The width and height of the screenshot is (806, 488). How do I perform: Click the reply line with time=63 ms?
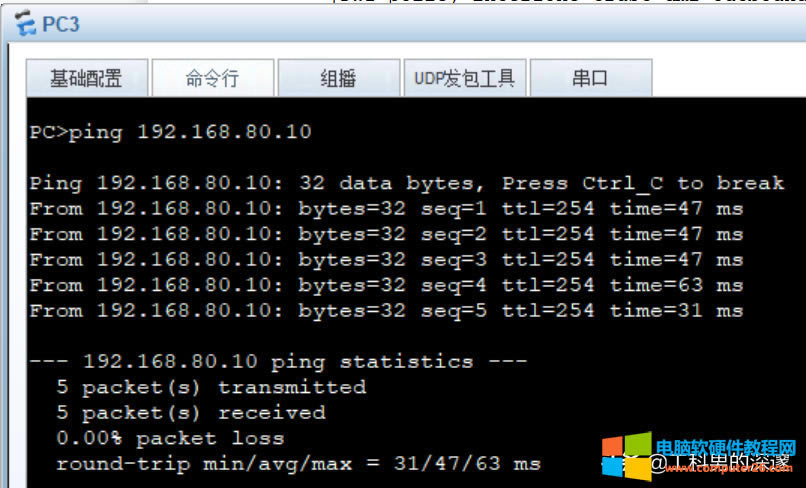click(386, 285)
